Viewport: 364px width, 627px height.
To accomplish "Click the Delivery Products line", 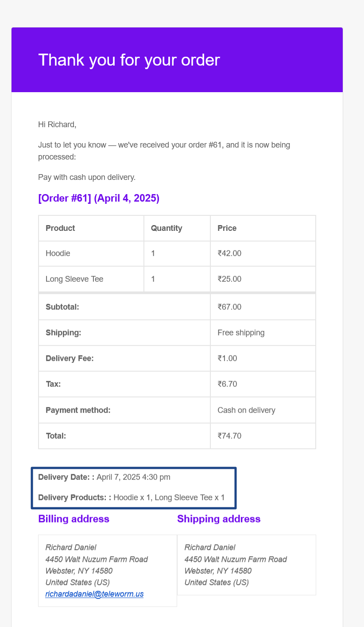I will 132,497.
